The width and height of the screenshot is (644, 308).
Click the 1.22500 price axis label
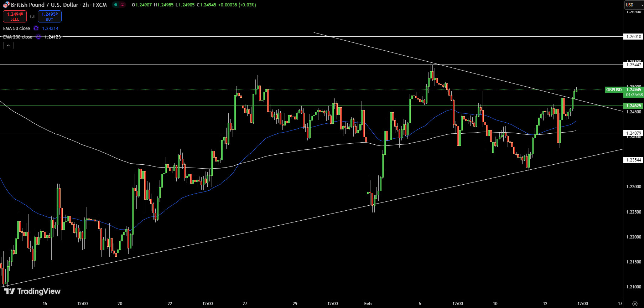point(634,212)
